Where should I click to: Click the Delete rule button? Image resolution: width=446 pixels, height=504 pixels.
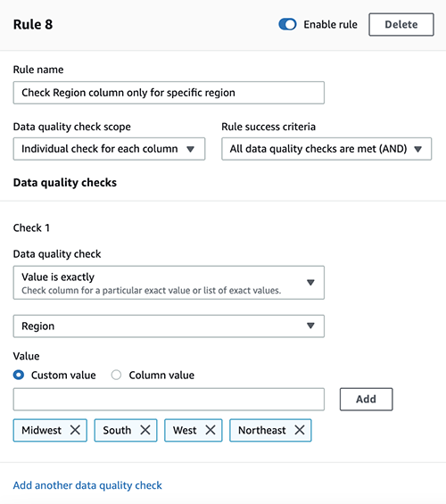[x=401, y=24]
